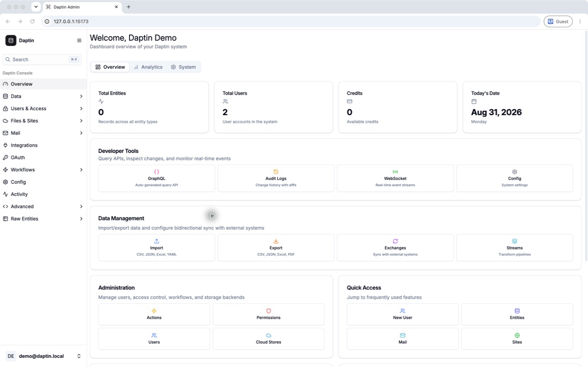Open the Entities quick access card
The image size is (588, 367).
pos(517,314)
